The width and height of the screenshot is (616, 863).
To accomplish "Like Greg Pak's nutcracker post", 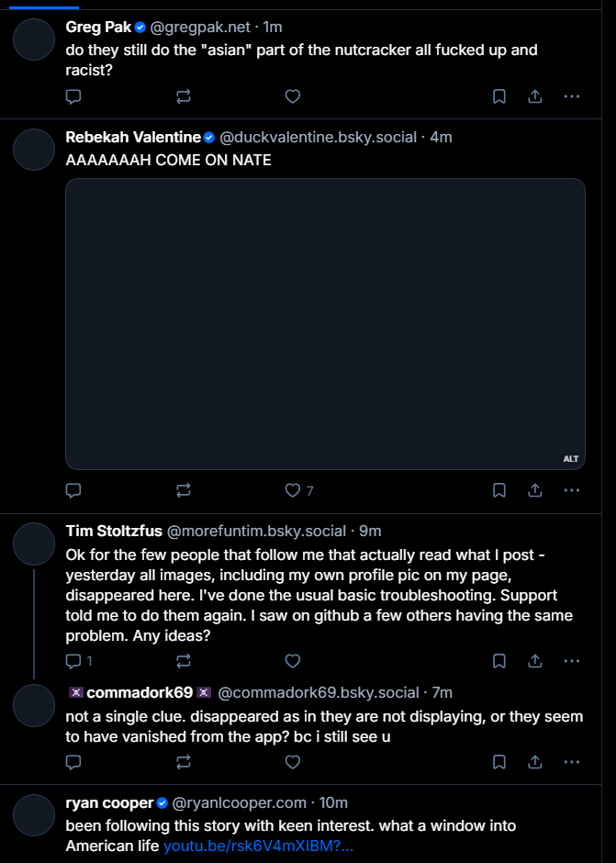I will [x=293, y=96].
